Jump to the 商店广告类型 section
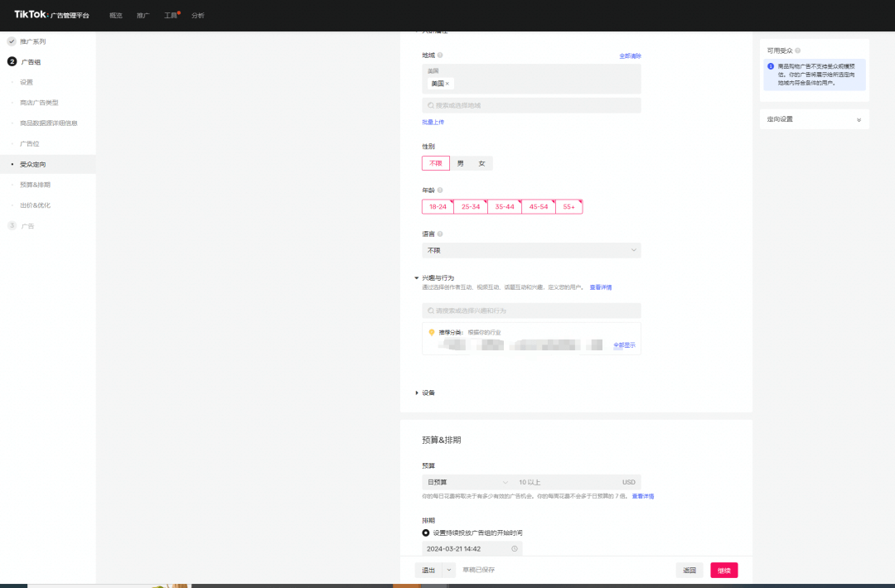 pyautogui.click(x=39, y=103)
